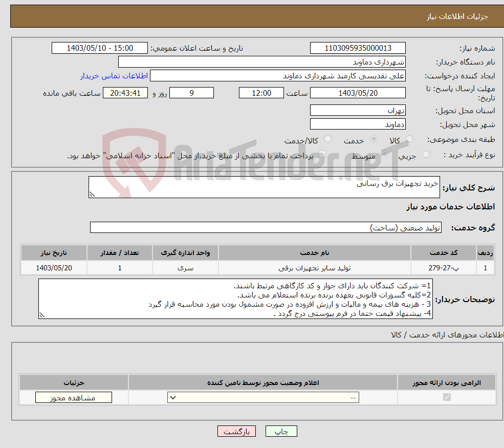
Task: Toggle the mandatory license checkbox
Action: click(x=447, y=397)
